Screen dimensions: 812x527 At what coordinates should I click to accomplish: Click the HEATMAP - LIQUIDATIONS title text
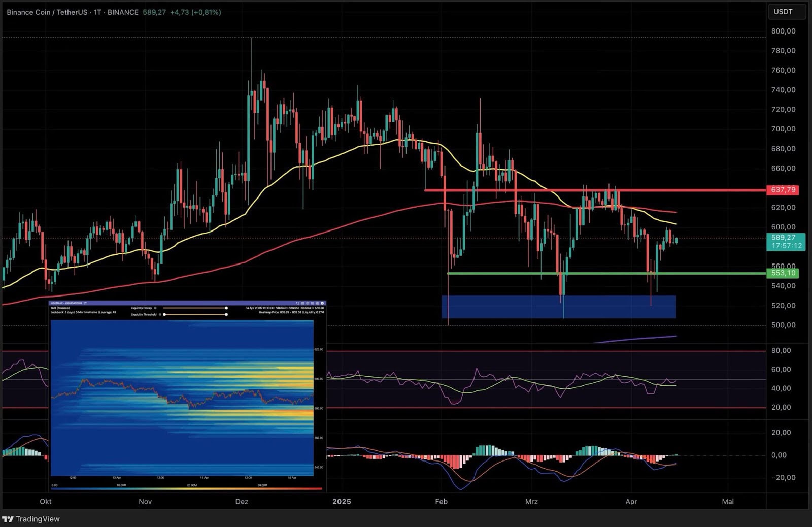[66, 303]
